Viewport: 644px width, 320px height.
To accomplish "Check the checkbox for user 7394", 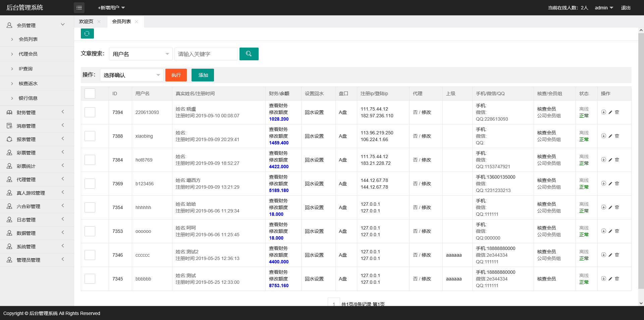I will [x=90, y=112].
